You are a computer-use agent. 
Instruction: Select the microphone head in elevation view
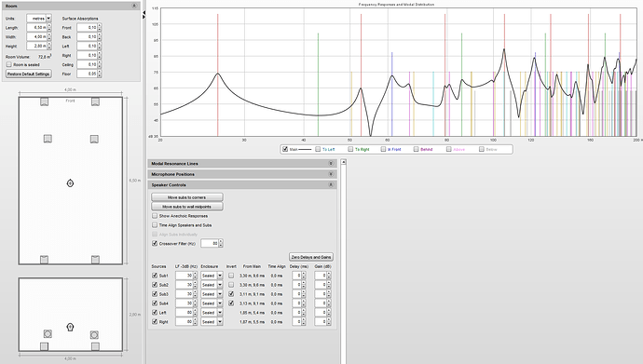point(70,327)
